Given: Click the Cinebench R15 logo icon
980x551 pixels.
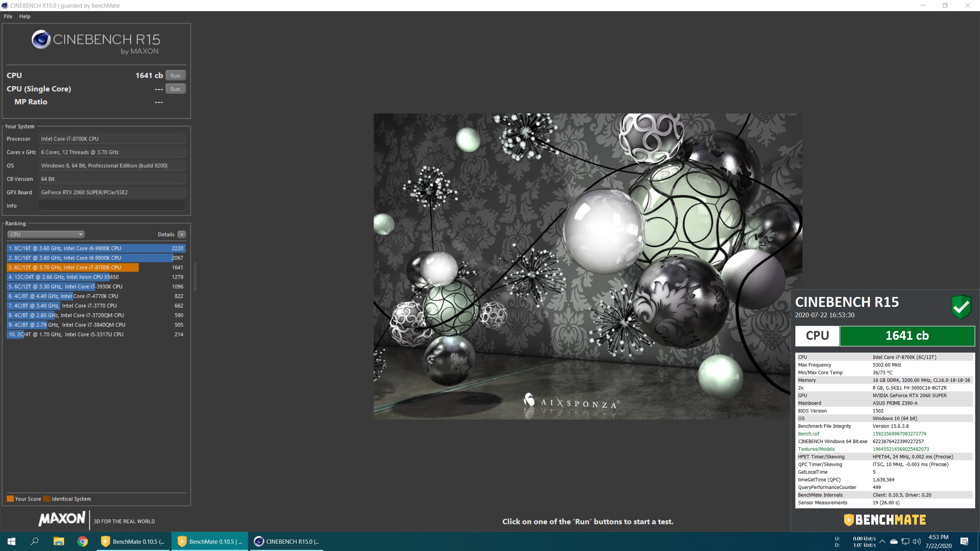Looking at the screenshot, I should coord(41,39).
